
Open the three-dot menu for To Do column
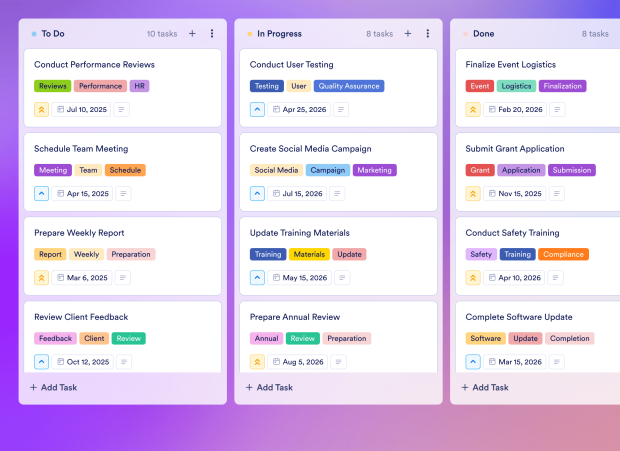click(212, 33)
